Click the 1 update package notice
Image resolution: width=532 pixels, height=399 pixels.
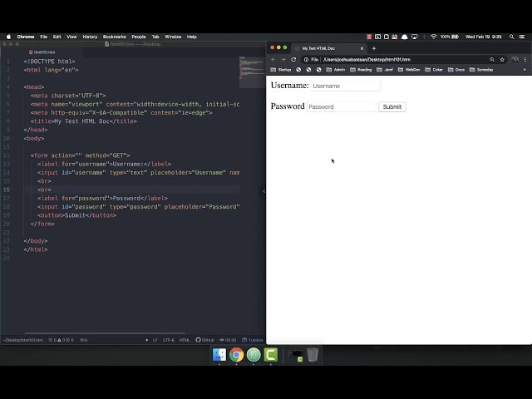pyautogui.click(x=253, y=340)
